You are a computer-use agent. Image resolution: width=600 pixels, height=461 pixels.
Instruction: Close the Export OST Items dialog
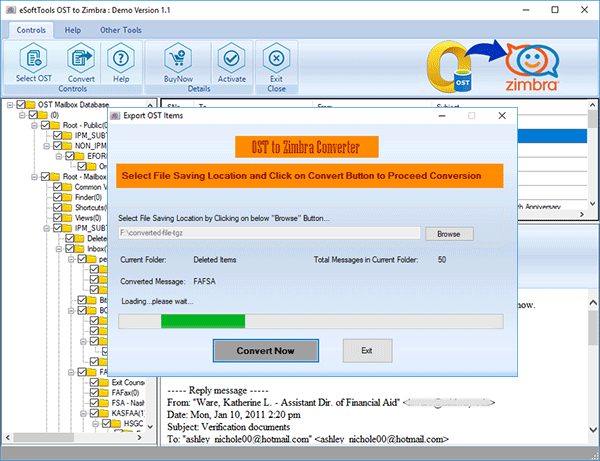point(502,116)
